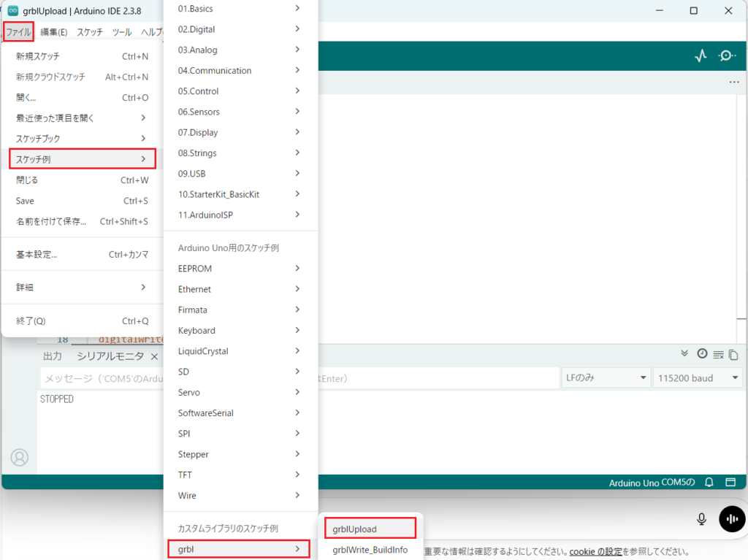Expand the 01.Basics examples submenu
Image resolution: width=748 pixels, height=560 pixels.
[238, 8]
